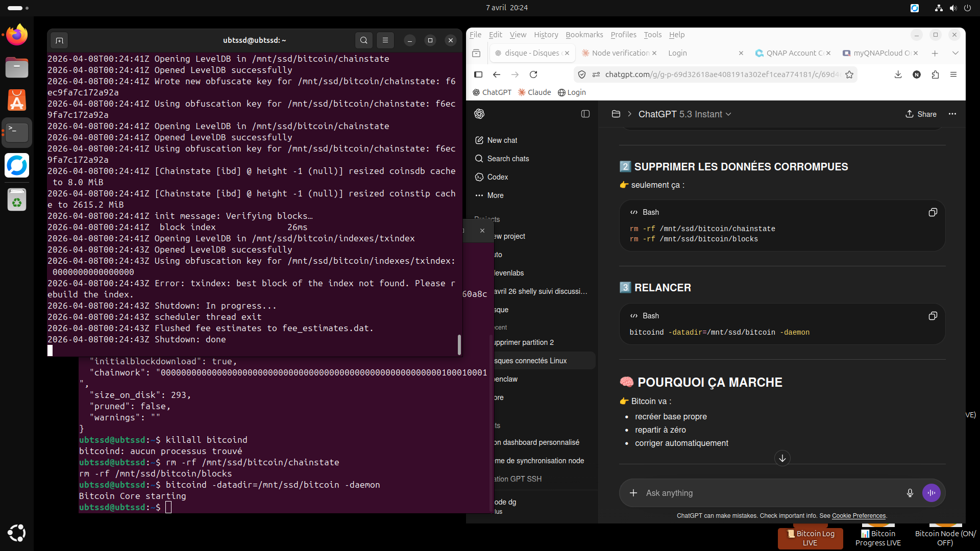Screen dimensions: 980x551
Task: Click the Share conversation button
Action: click(x=921, y=114)
